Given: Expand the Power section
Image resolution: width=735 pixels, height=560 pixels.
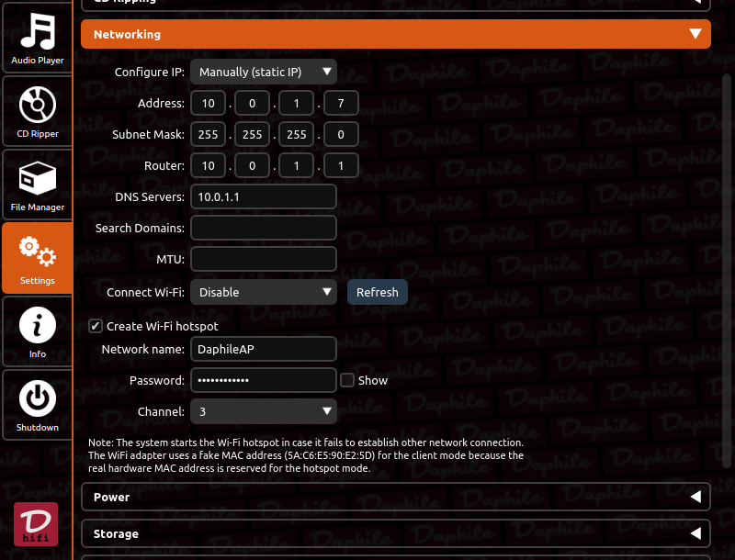Looking at the screenshot, I should 396,497.
